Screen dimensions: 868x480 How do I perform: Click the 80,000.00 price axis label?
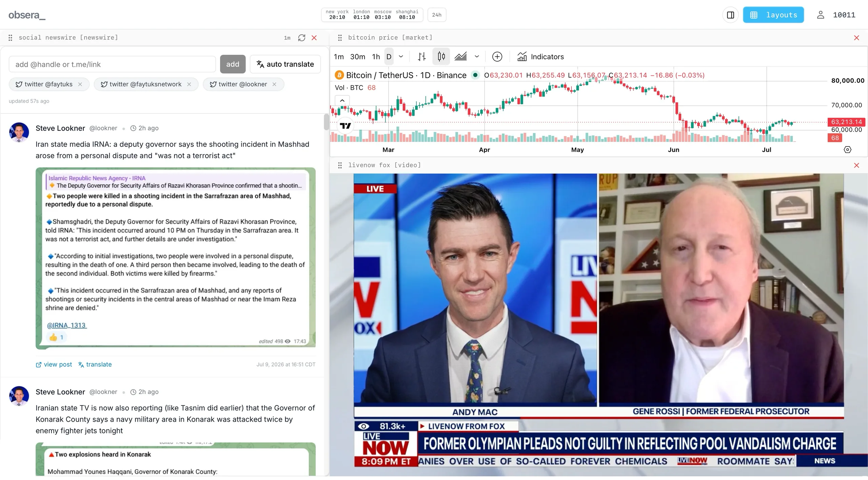pos(848,81)
